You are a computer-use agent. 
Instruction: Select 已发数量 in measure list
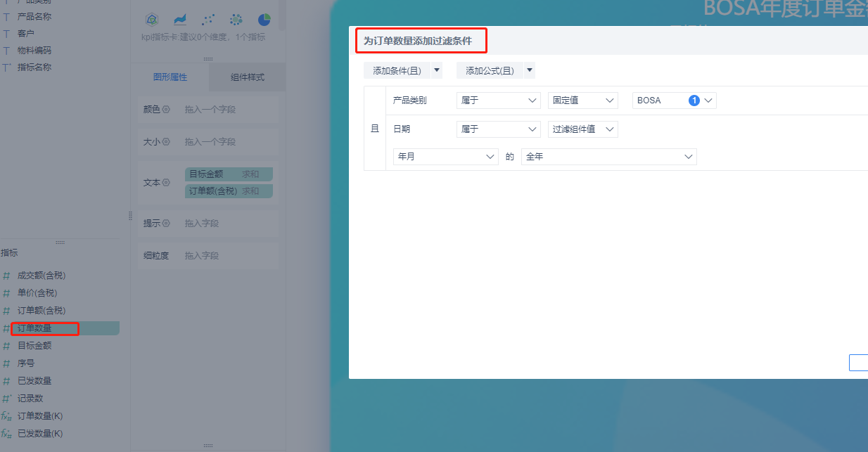34,381
